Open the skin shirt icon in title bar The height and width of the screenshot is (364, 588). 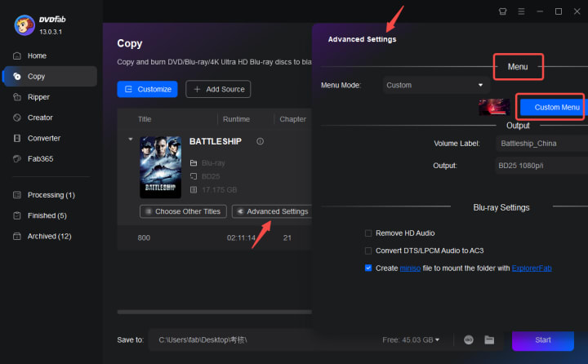(503, 11)
